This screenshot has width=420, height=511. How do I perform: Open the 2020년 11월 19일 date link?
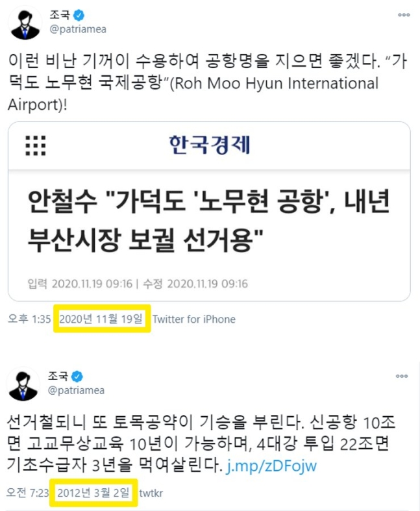coord(101,319)
